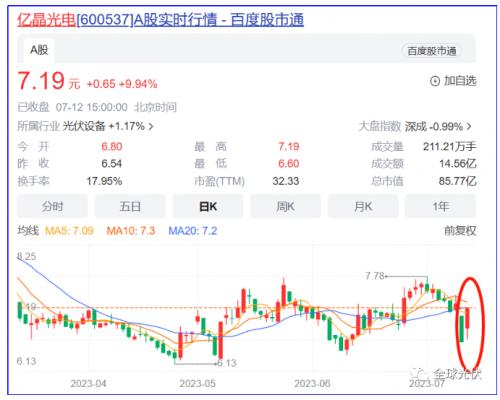This screenshot has height=400, width=500.
Task: Switch to the 日K chart tab
Action: pos(208,207)
